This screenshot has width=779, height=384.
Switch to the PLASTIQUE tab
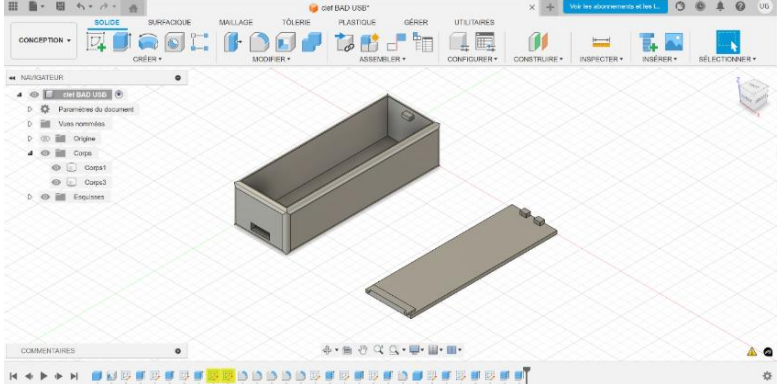[x=357, y=22]
